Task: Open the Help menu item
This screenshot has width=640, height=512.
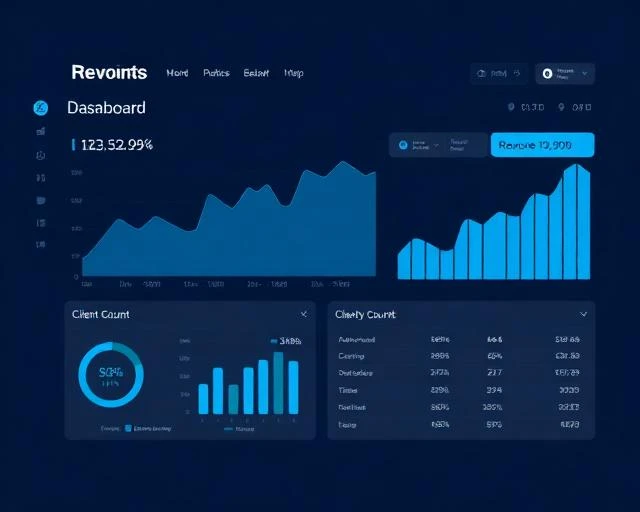Action: click(294, 73)
